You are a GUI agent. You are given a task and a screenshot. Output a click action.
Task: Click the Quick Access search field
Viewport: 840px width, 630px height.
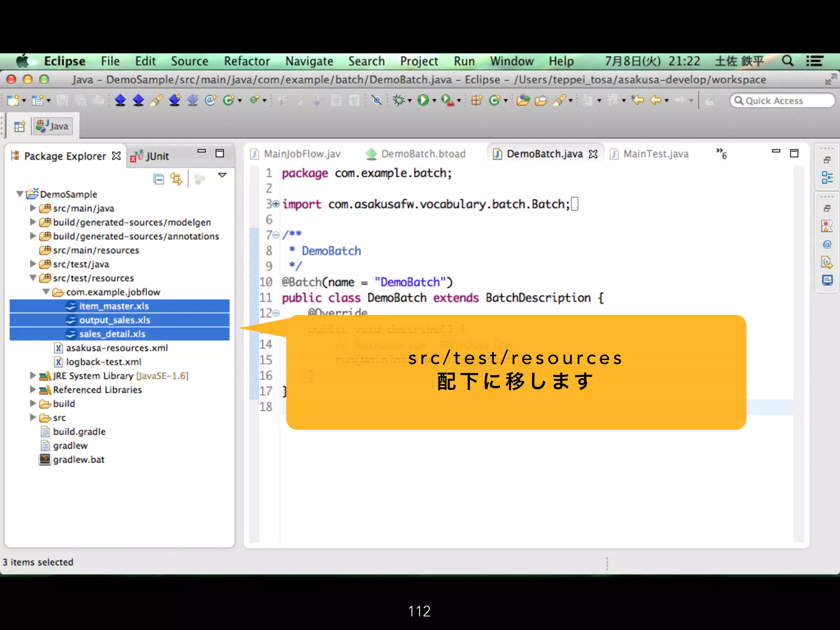pos(783,100)
